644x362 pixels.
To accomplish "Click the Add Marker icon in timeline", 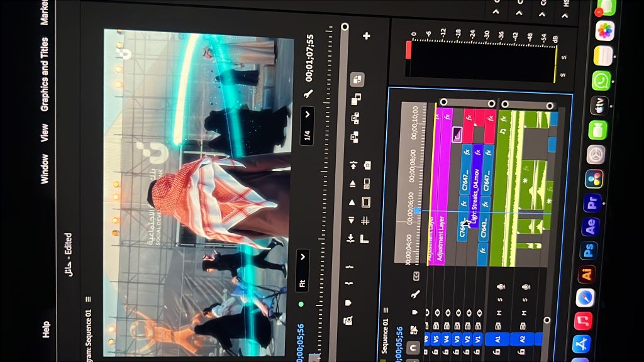I will point(414,312).
